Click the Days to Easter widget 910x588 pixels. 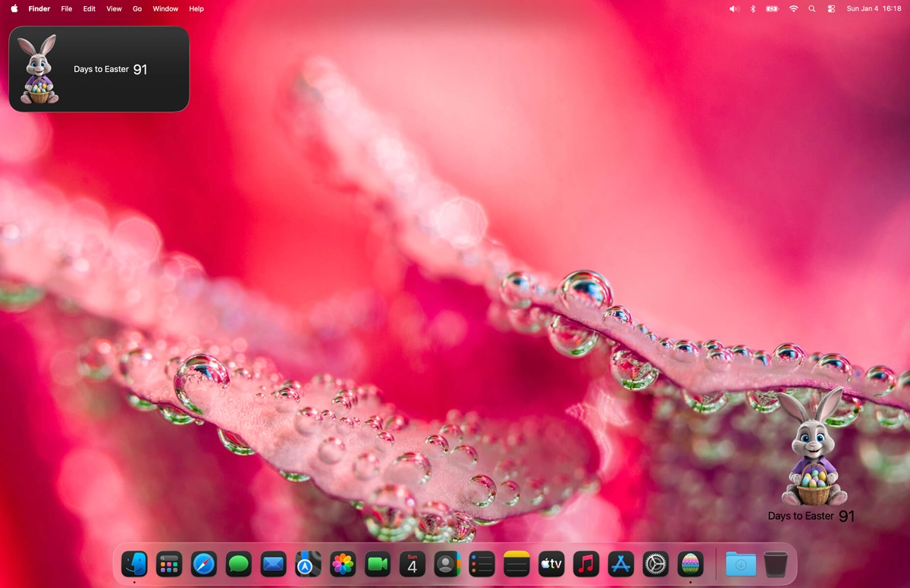pyautogui.click(x=99, y=69)
